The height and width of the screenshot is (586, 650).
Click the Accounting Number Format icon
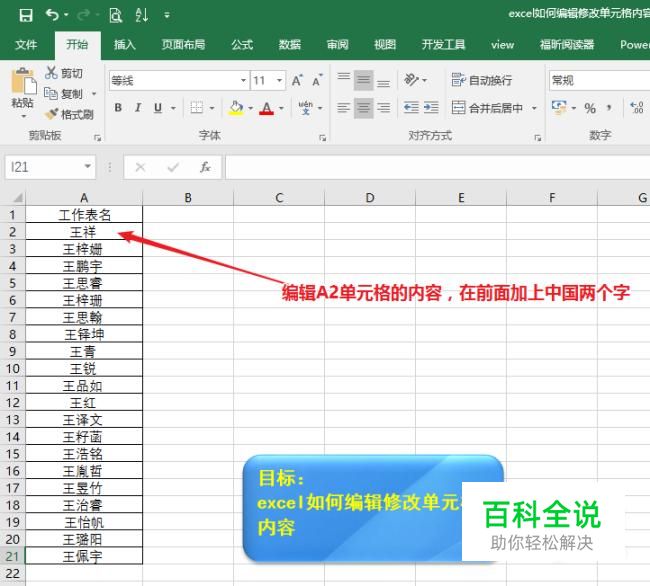tap(559, 108)
